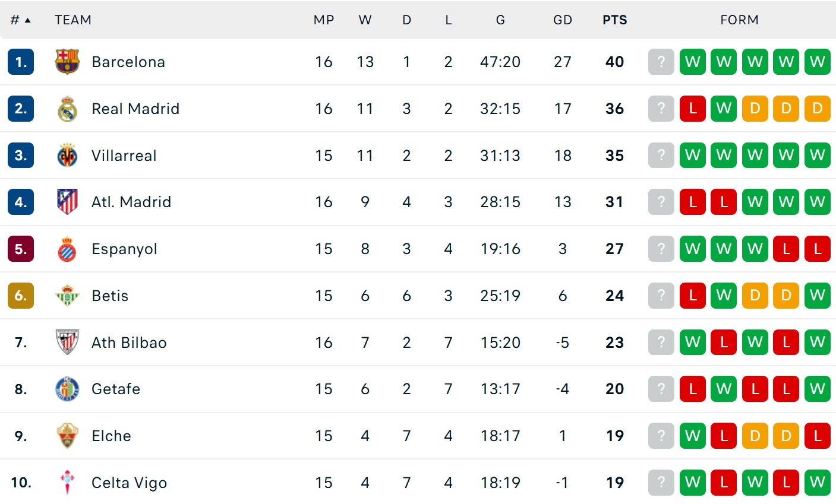Click Barcelona's gray upcoming match question mark
The width and height of the screenshot is (836, 504).
(661, 62)
